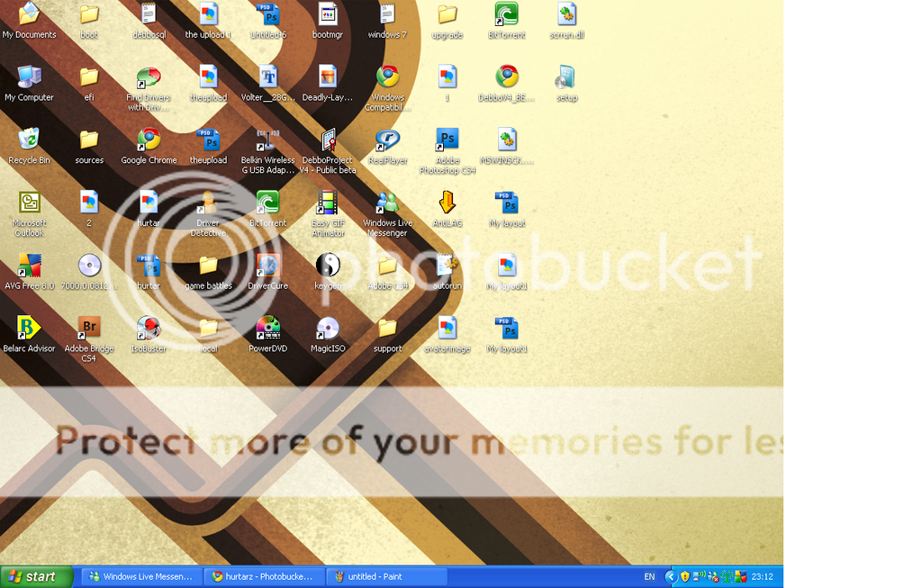Select the Easy GIF Animator icon
The height and width of the screenshot is (588, 922).
328,204
